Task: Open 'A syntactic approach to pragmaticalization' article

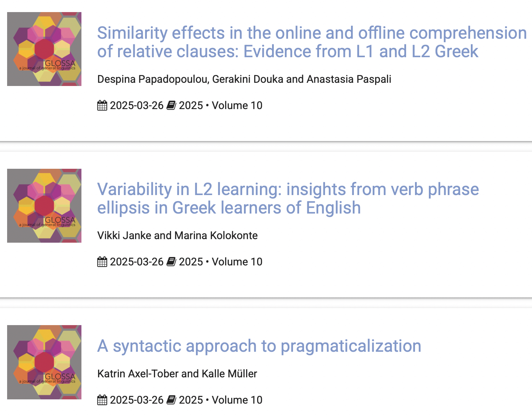Action: coord(259,346)
